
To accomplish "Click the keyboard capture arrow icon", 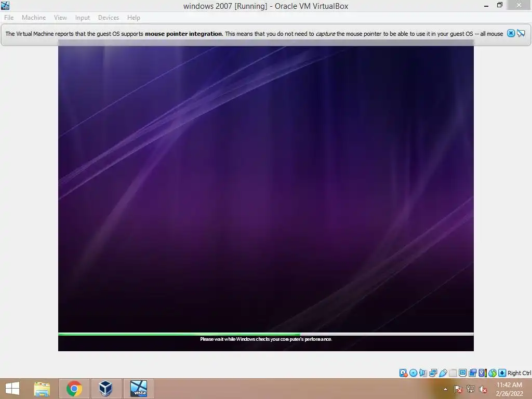I will (x=502, y=373).
